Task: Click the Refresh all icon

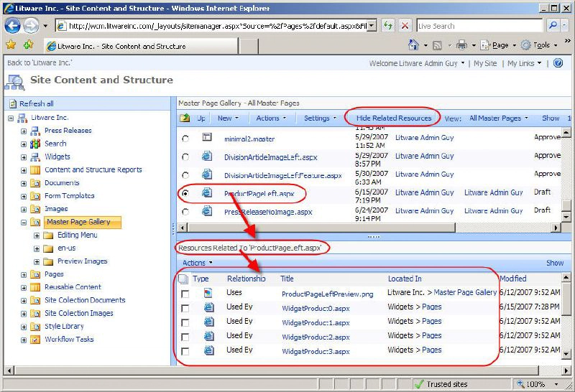Action: click(13, 103)
